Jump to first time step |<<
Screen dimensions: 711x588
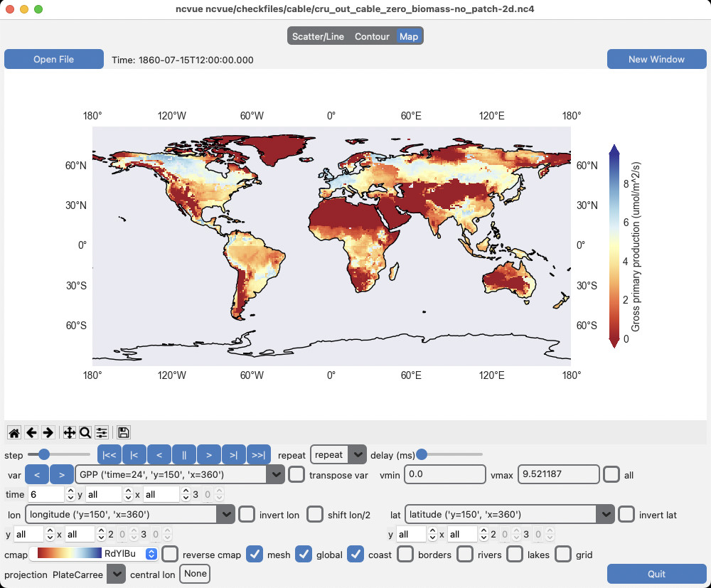click(x=109, y=455)
